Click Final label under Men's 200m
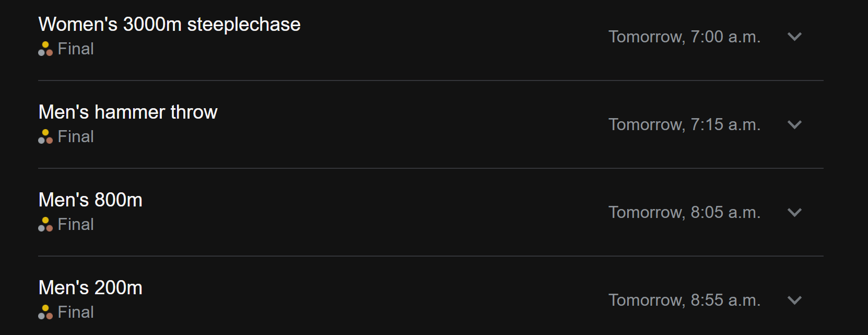 76,312
